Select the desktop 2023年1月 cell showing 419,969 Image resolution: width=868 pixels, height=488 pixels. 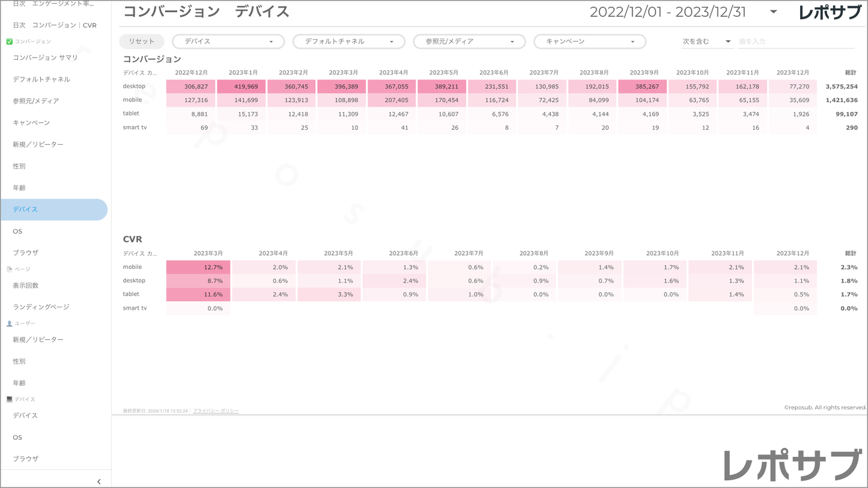point(241,86)
